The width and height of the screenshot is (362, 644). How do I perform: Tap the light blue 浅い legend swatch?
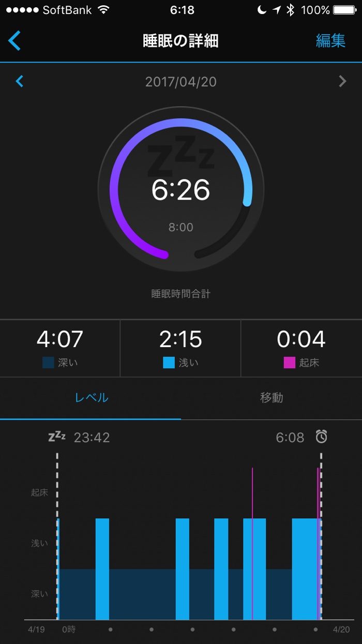coord(169,363)
